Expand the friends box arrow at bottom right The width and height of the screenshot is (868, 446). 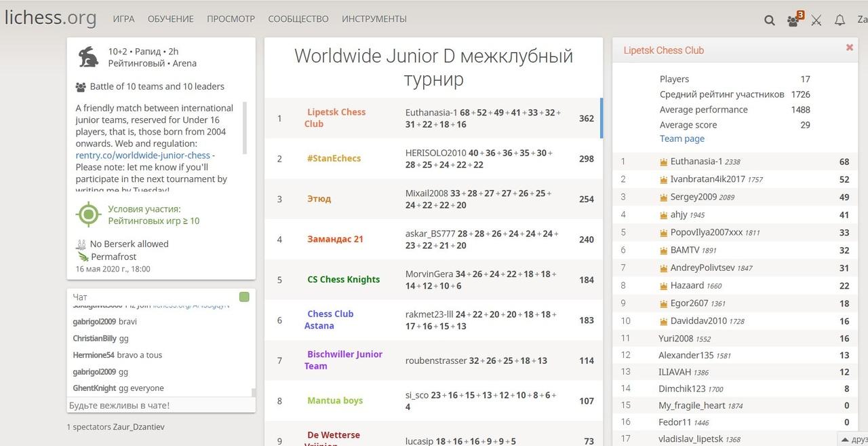point(844,440)
